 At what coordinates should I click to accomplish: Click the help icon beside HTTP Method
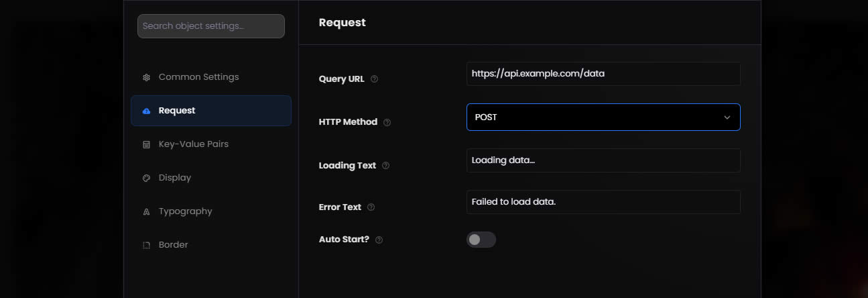coord(387,122)
